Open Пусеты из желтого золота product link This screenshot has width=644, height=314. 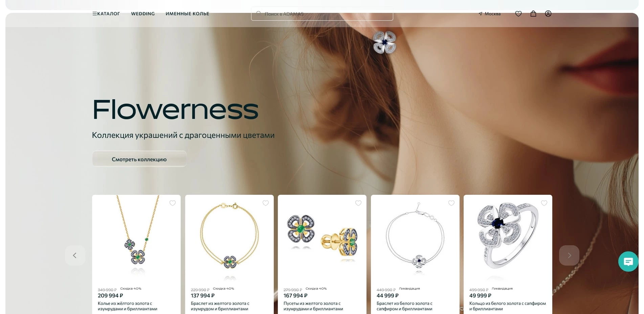(313, 306)
